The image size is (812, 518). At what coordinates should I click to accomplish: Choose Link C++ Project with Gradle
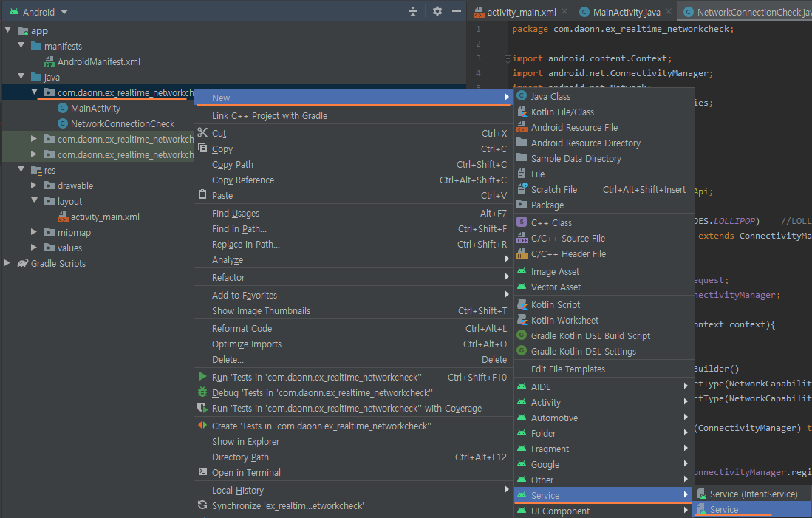[x=353, y=115]
